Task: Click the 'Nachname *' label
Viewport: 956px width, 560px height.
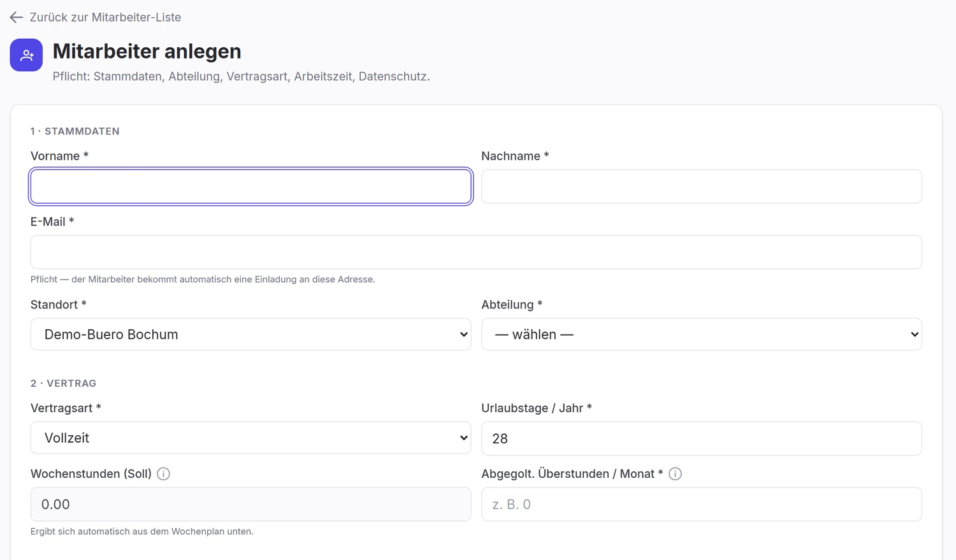Action: (x=515, y=156)
